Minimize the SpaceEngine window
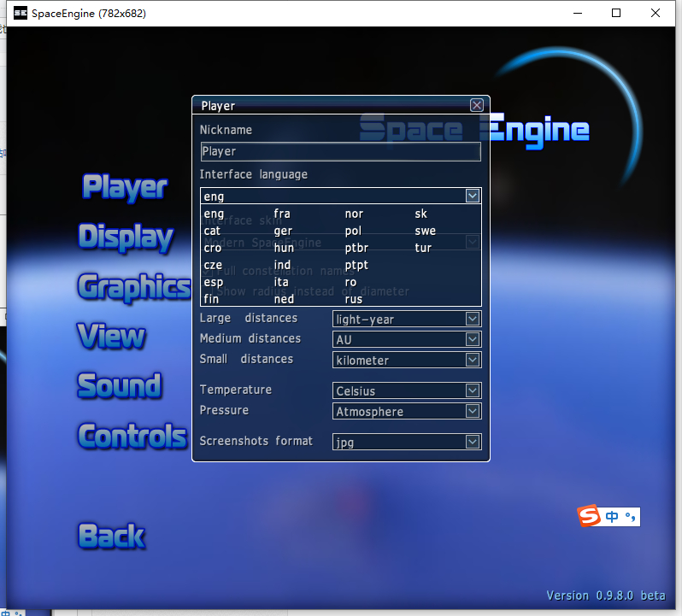Image resolution: width=682 pixels, height=616 pixels. [x=578, y=13]
